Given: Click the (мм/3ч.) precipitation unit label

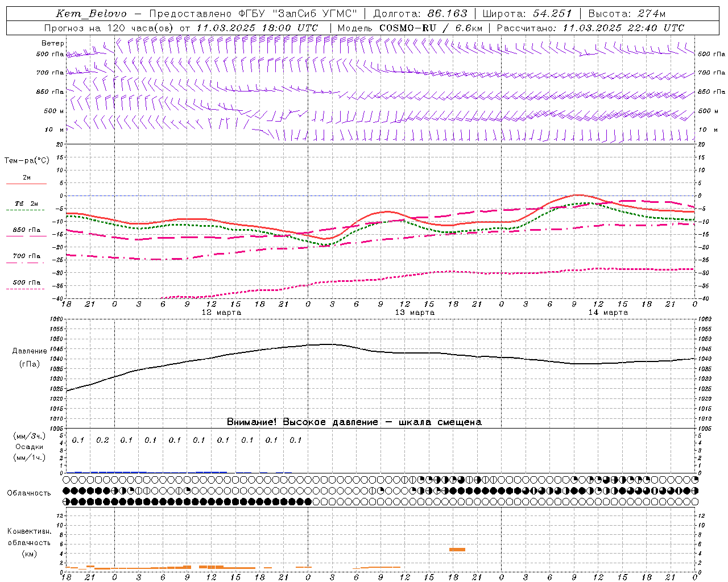Looking at the screenshot, I should [30, 436].
